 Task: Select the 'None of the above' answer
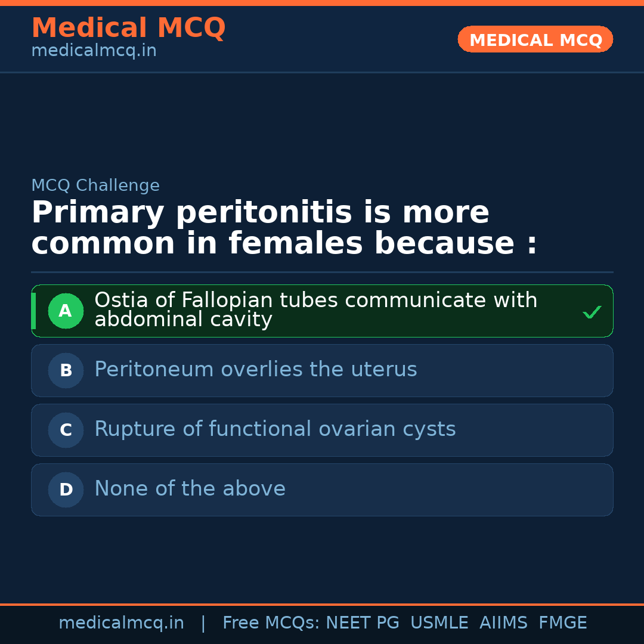190,489
